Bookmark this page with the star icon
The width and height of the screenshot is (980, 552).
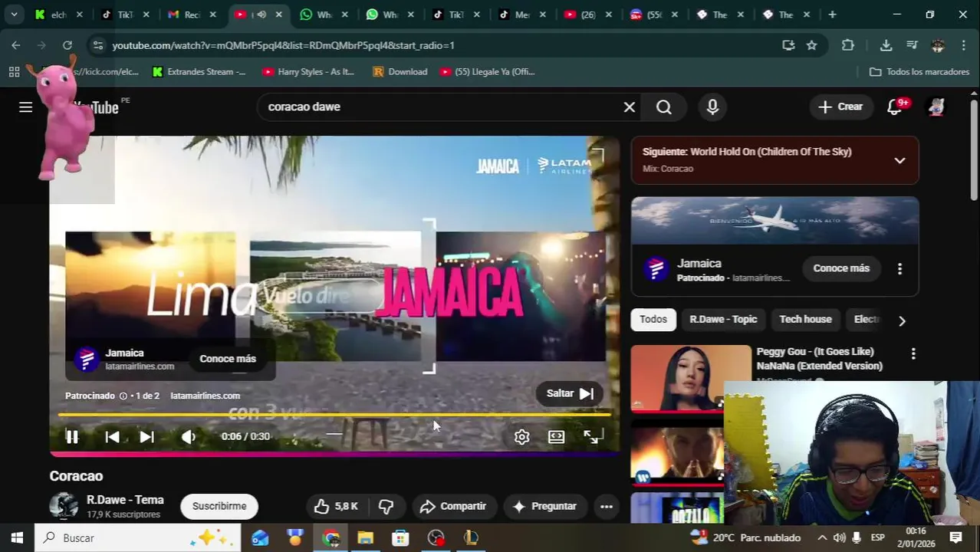click(811, 45)
